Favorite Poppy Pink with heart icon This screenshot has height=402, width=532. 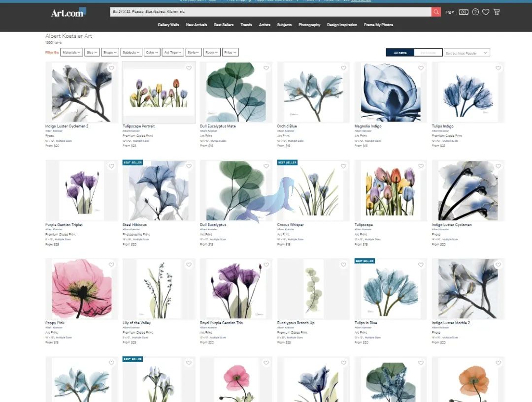111,265
